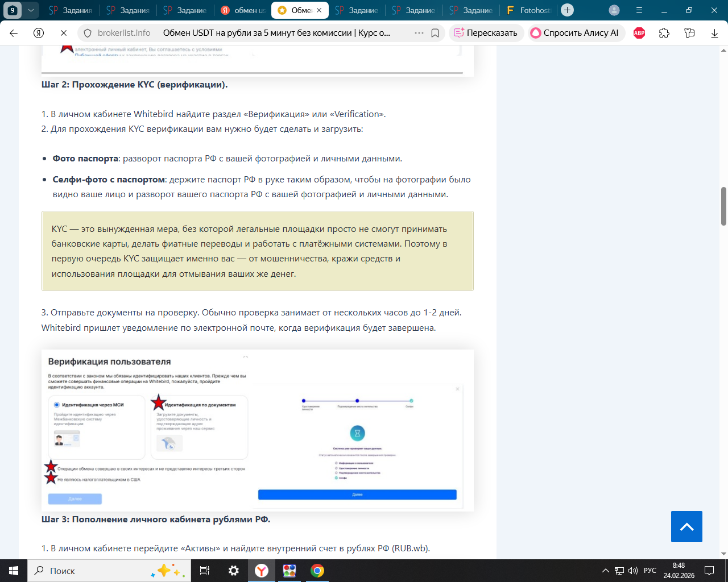This screenshot has width=728, height=582.
Task: Click the line '2. Для прохождения KYC верификации'
Action: click(x=202, y=129)
